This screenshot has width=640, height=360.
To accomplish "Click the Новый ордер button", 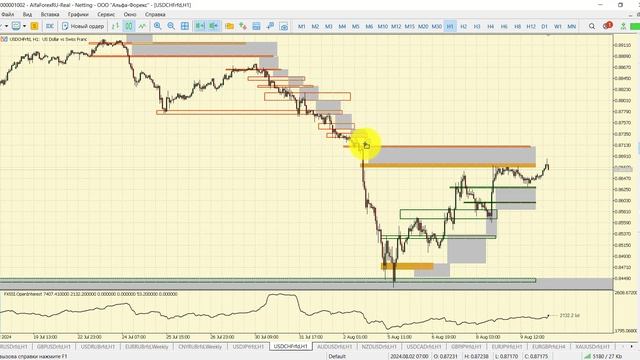I will [x=83, y=26].
